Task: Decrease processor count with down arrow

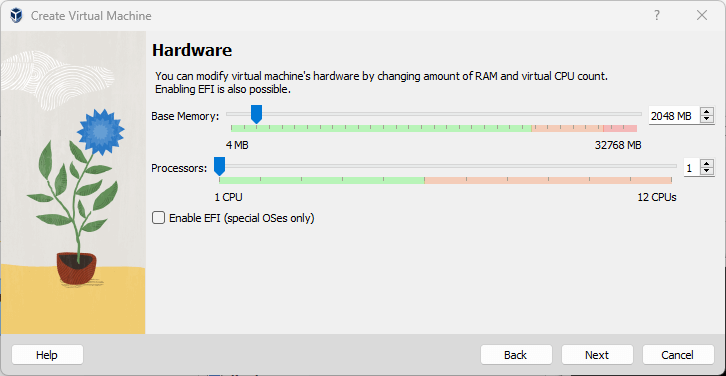Action: pyautogui.click(x=707, y=171)
